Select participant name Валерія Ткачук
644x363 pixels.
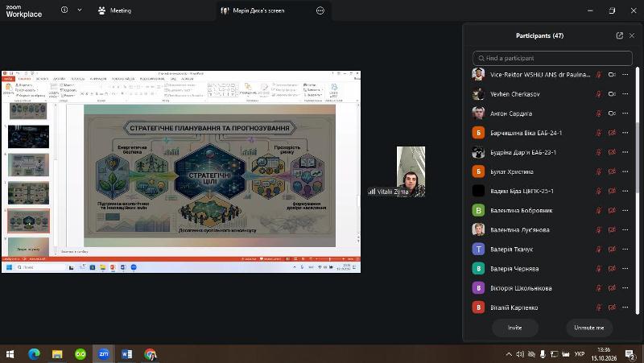click(x=511, y=250)
